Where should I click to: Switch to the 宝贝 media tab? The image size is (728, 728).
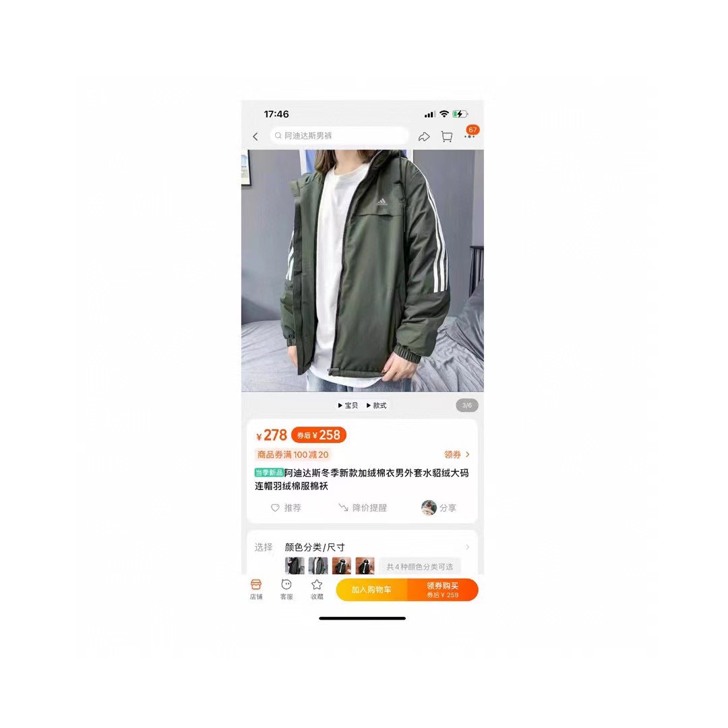pyautogui.click(x=348, y=405)
